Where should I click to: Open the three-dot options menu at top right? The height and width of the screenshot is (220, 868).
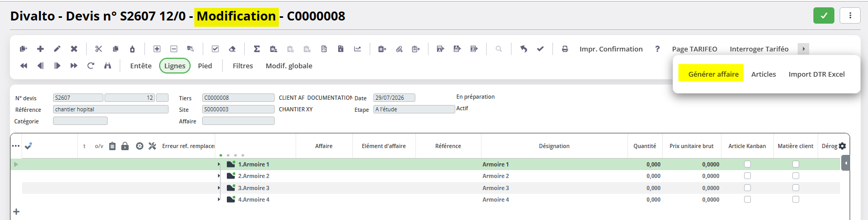pos(850,16)
